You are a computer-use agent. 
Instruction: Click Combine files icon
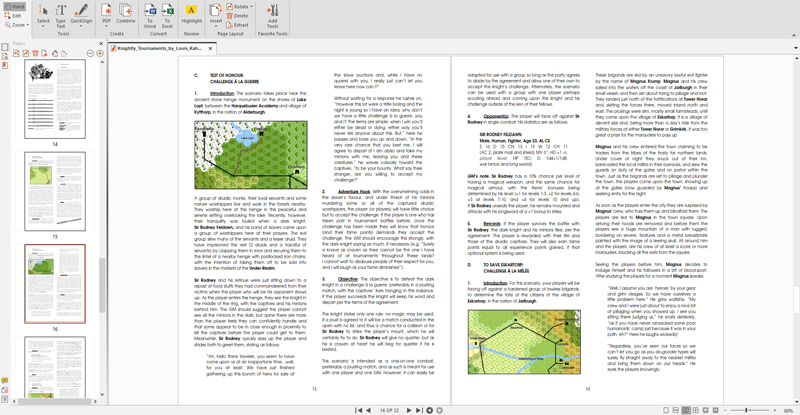(x=126, y=17)
